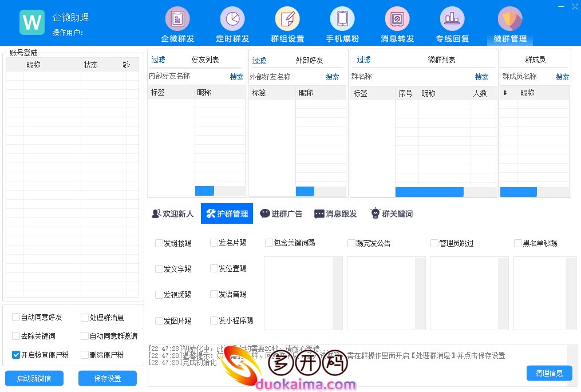The image size is (581, 392).
Task: Open the 群组设置 edit icon
Action: tap(287, 19)
